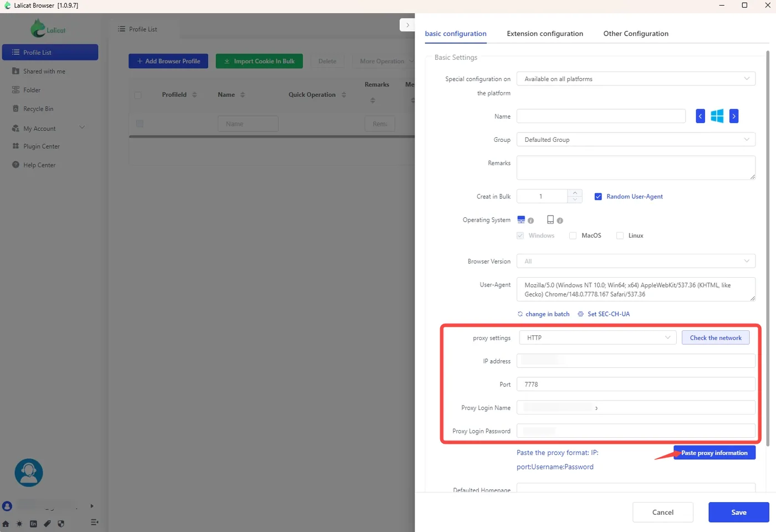Toggle the sun brightness theme icon
The width and height of the screenshot is (776, 532).
(x=19, y=523)
